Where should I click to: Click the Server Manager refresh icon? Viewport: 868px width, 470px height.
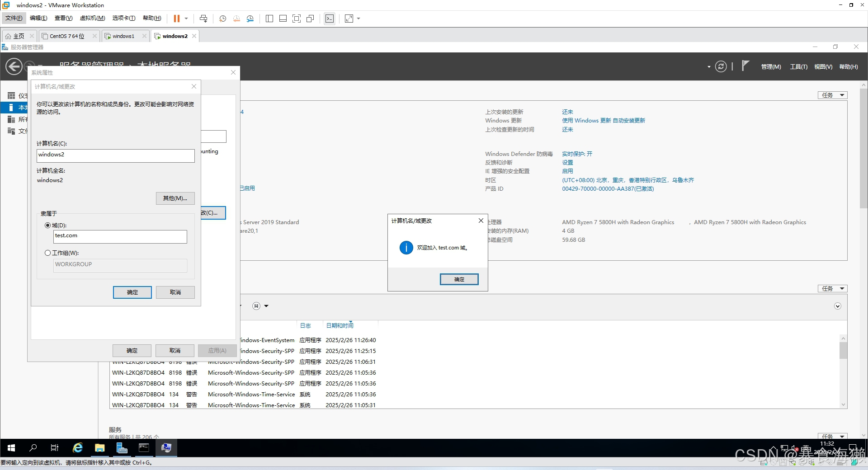click(x=721, y=66)
